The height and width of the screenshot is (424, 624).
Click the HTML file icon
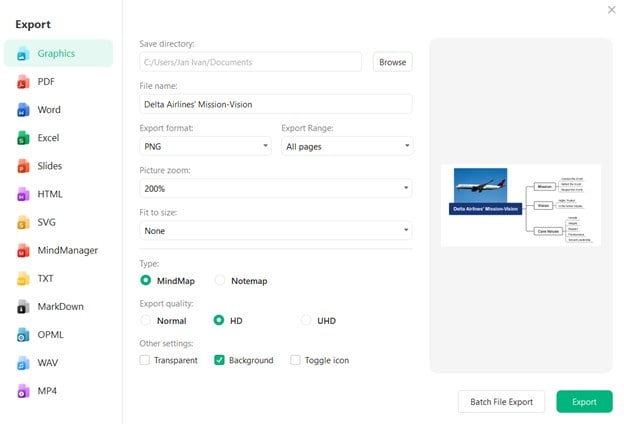pyautogui.click(x=23, y=194)
